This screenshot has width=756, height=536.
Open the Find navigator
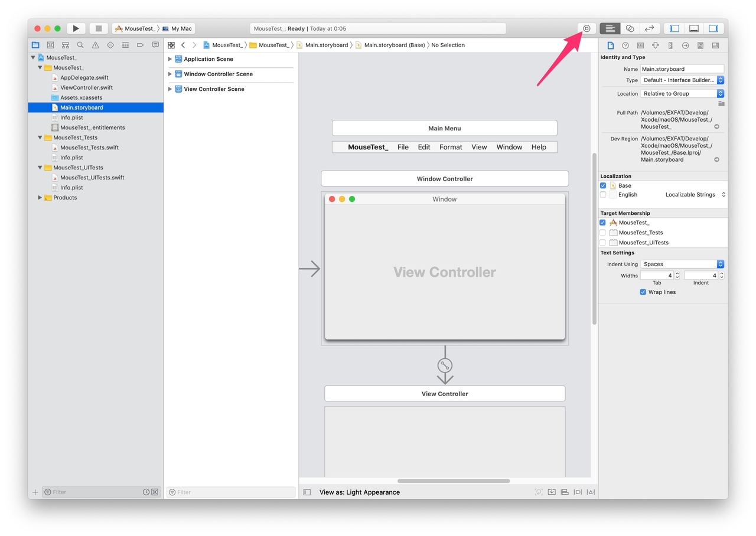pos(80,45)
